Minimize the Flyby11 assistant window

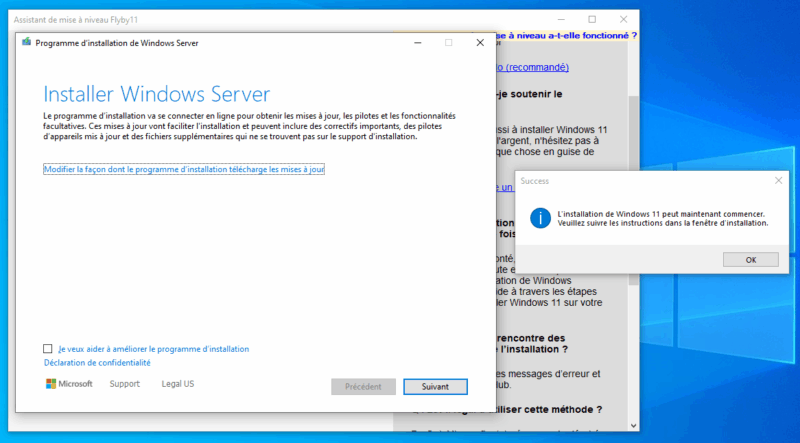point(561,19)
